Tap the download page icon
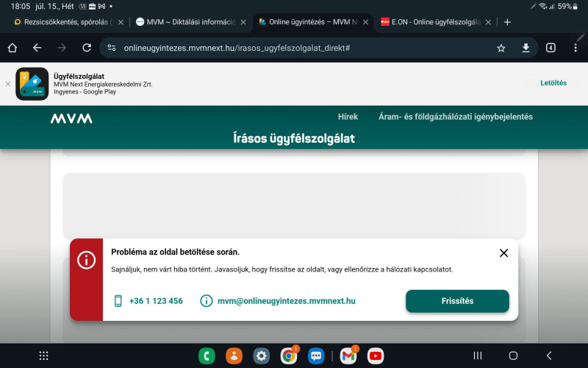Screen dimensions: 588x368 click(526, 48)
